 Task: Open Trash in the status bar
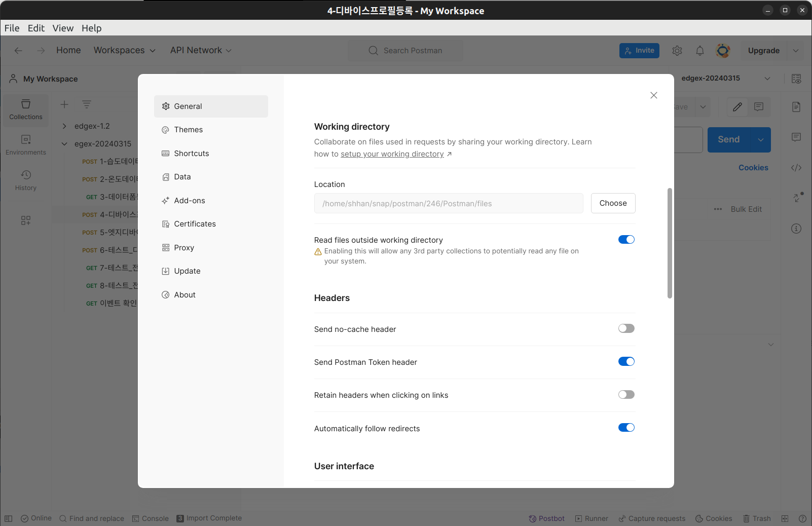757,518
